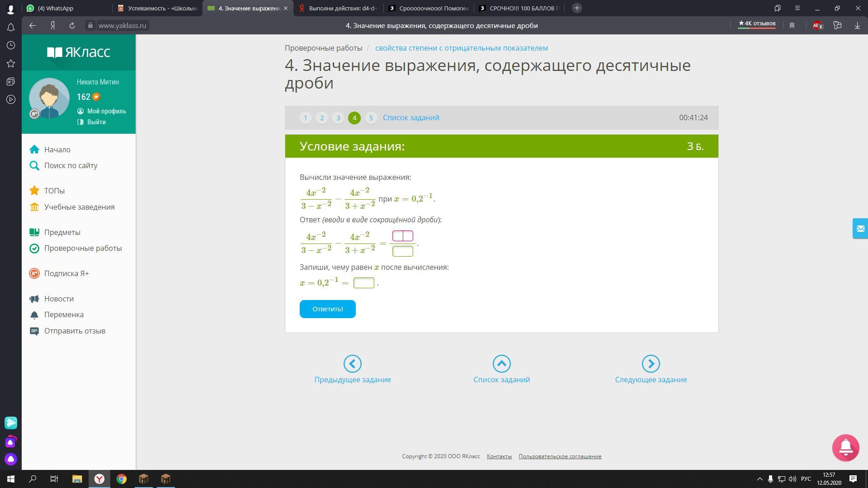Bookmark the page via address bar icon
The image size is (868, 488).
[x=792, y=26]
